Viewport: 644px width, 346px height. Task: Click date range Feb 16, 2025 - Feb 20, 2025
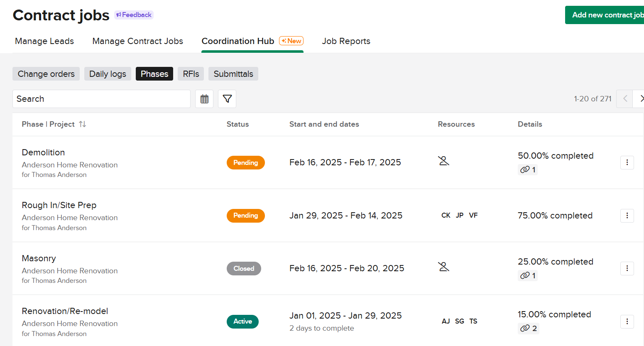tap(347, 268)
